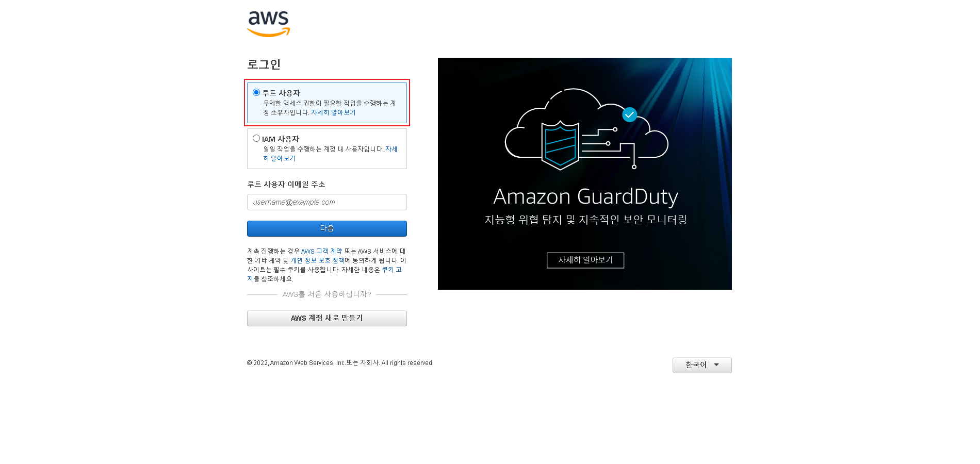Click the 지능형 위협 탐지 banner subtitle
Image resolution: width=980 pixels, height=464 pixels.
pyautogui.click(x=585, y=220)
